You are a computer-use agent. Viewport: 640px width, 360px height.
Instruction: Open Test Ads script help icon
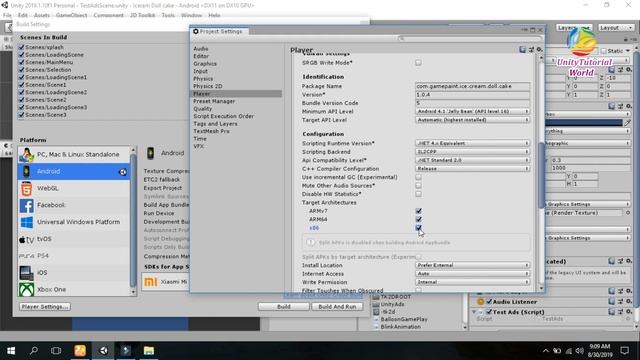tap(611, 312)
